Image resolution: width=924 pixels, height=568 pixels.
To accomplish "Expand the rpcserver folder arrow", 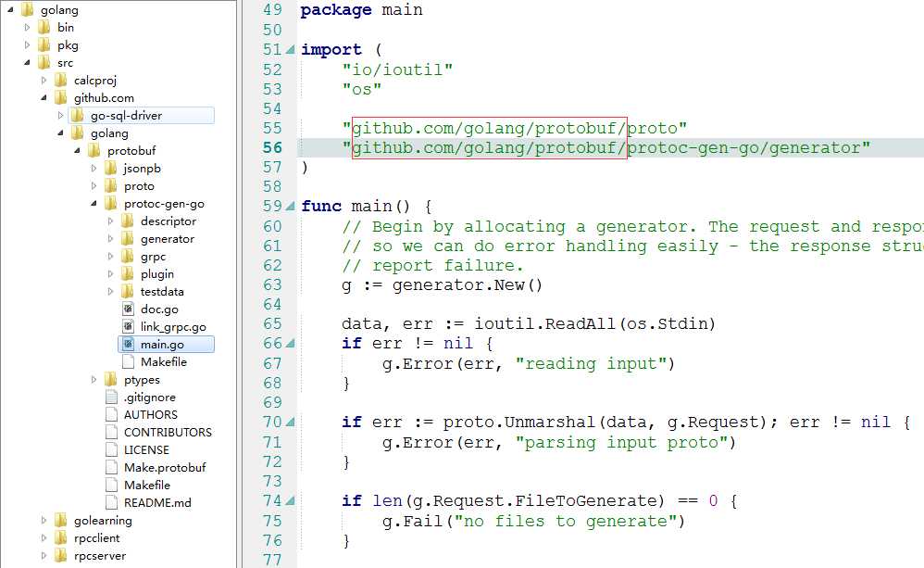I will click(44, 556).
